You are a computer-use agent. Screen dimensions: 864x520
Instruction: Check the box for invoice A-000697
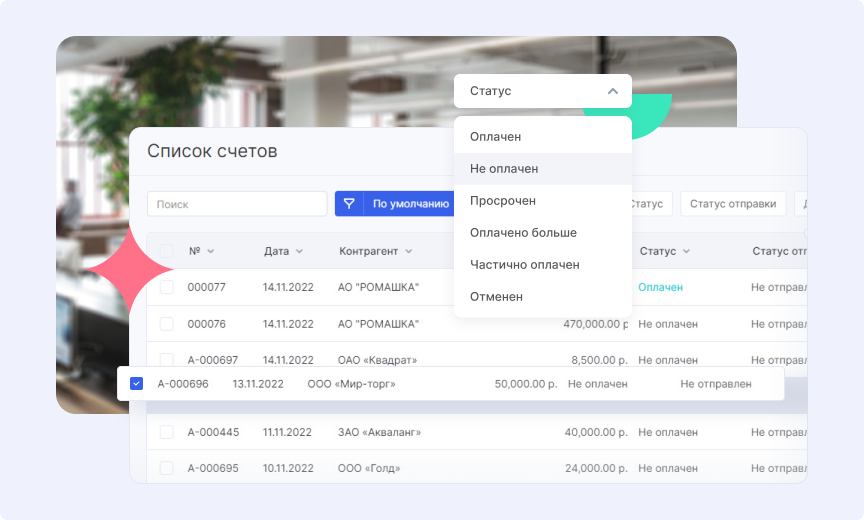166,360
